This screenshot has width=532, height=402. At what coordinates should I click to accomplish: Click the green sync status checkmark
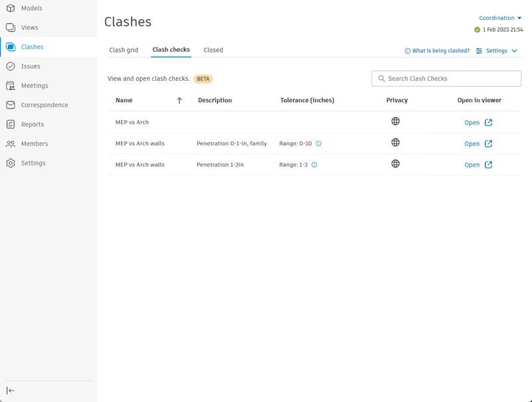tap(477, 30)
